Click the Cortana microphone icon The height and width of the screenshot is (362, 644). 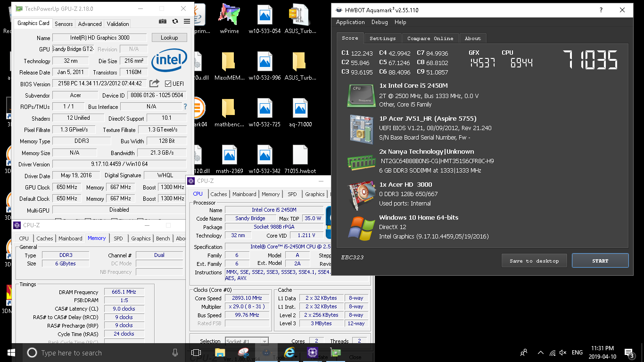[175, 353]
